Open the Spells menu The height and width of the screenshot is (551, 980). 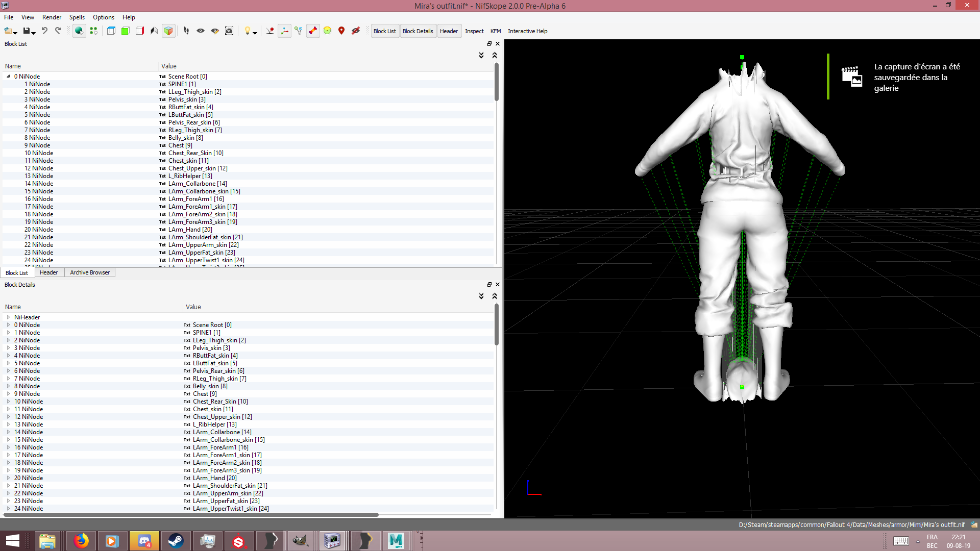[77, 17]
